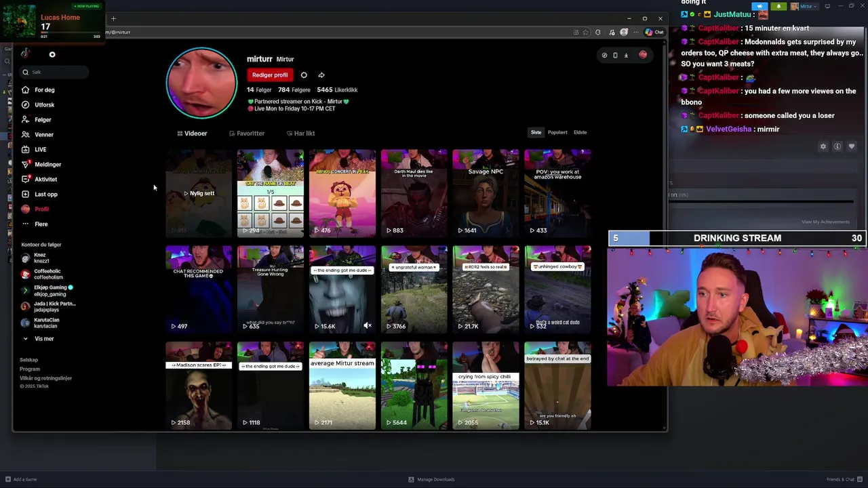Click the share profile arrow icon
This screenshot has width=868, height=488.
click(321, 75)
